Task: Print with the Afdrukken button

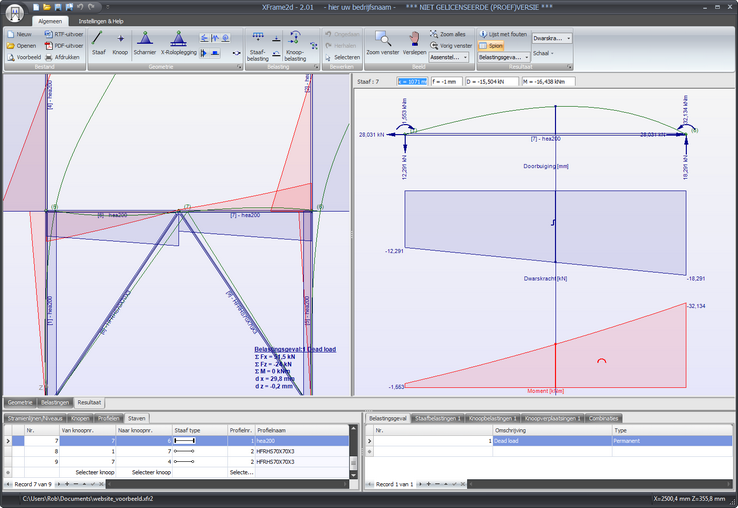Action: (x=62, y=57)
